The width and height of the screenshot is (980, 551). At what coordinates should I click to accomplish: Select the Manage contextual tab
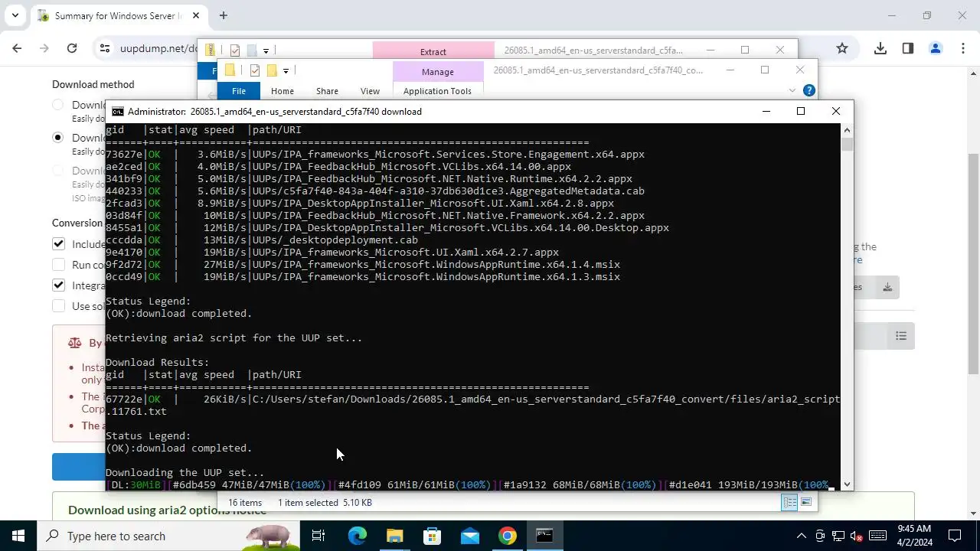point(438,71)
